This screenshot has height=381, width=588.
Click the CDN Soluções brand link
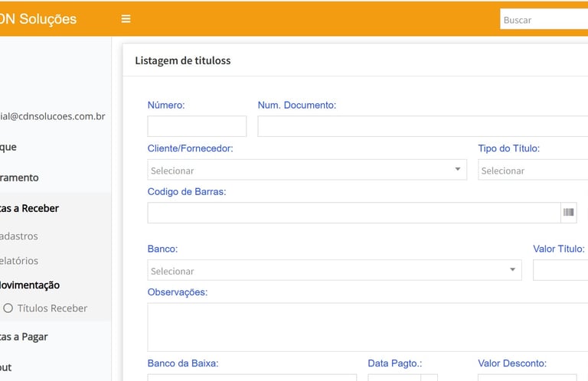click(x=38, y=19)
